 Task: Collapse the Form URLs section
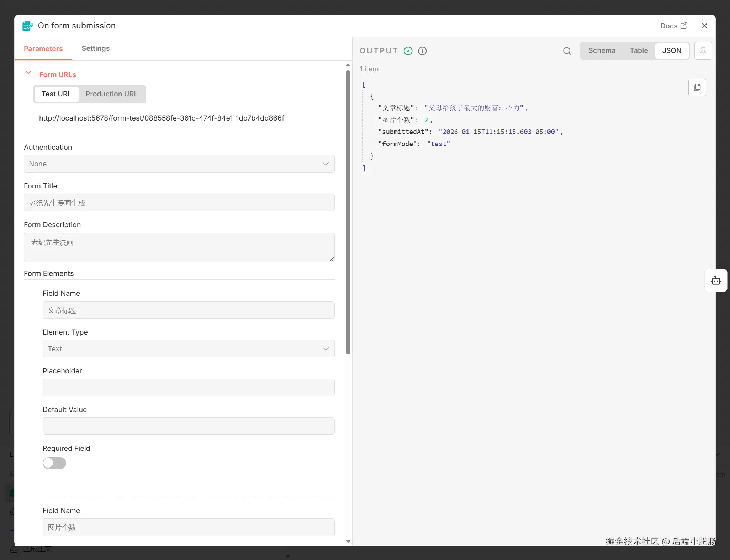click(x=28, y=73)
